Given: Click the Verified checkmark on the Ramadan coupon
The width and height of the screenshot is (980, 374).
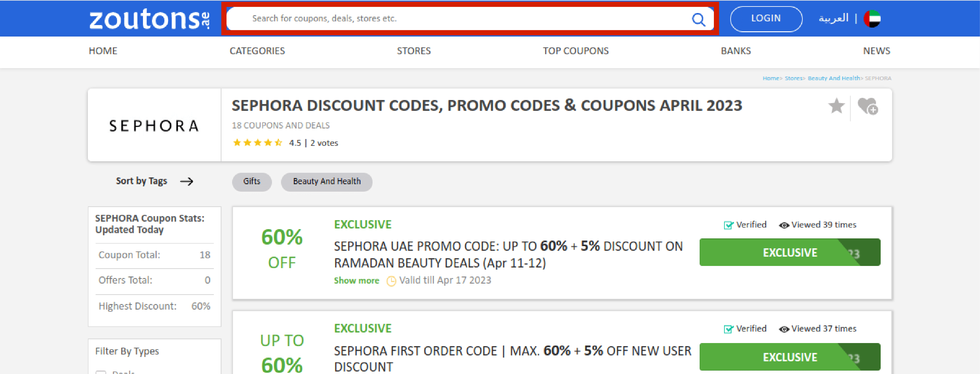Looking at the screenshot, I should coord(728,225).
